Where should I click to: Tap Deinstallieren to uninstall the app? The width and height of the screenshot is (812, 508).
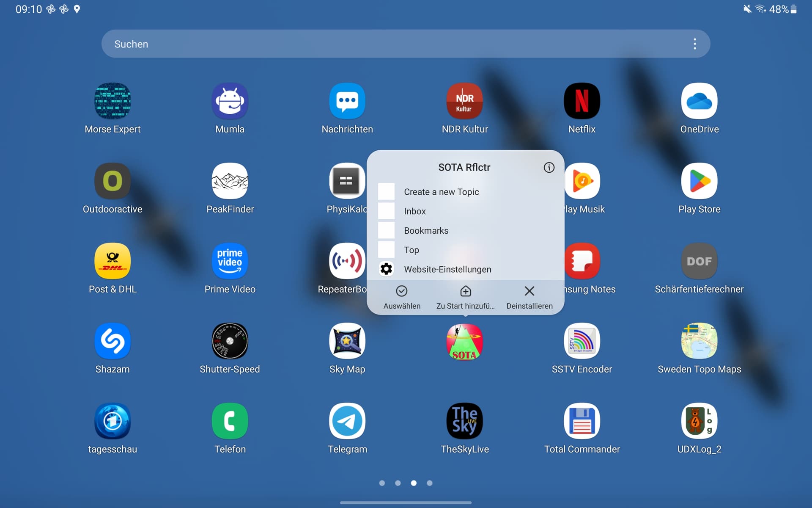pos(529,297)
